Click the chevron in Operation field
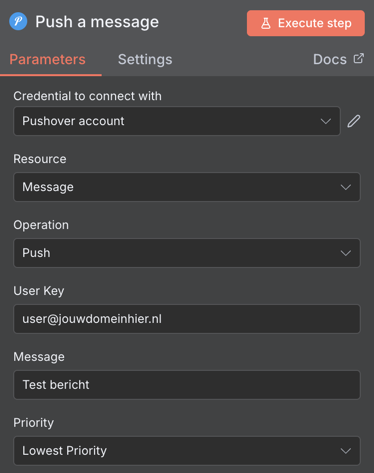Screen dimensions: 374x473 coord(346,253)
